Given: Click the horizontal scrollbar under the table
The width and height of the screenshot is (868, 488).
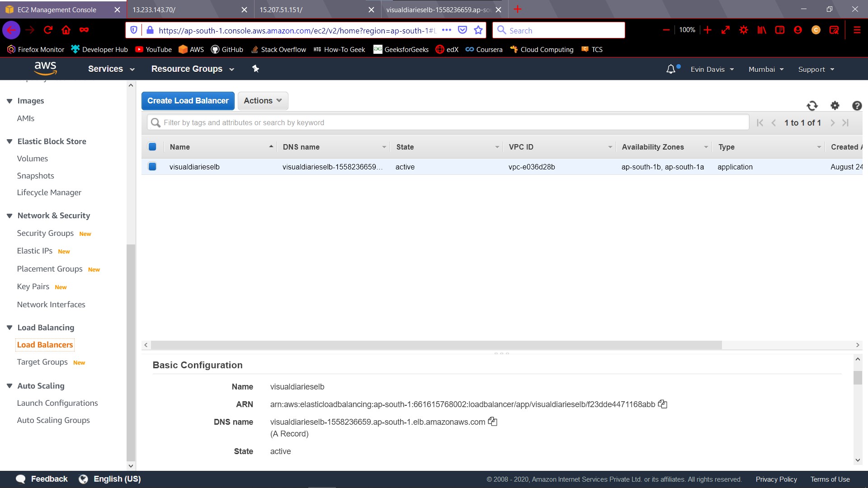Looking at the screenshot, I should (436, 345).
